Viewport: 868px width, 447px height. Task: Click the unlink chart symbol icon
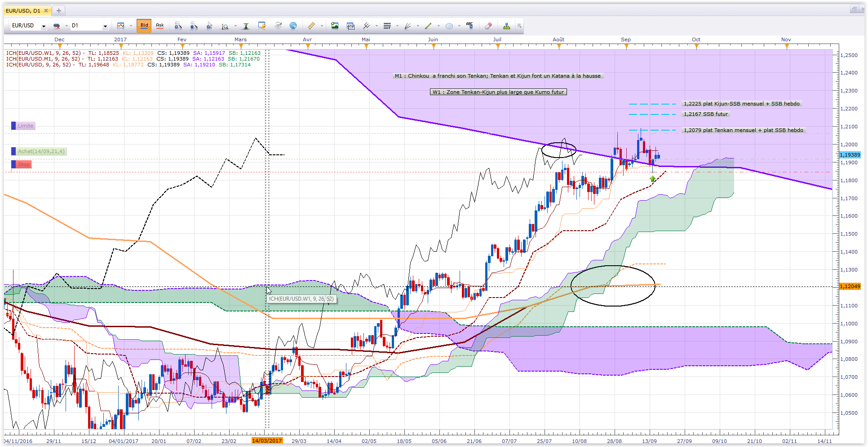click(x=57, y=26)
